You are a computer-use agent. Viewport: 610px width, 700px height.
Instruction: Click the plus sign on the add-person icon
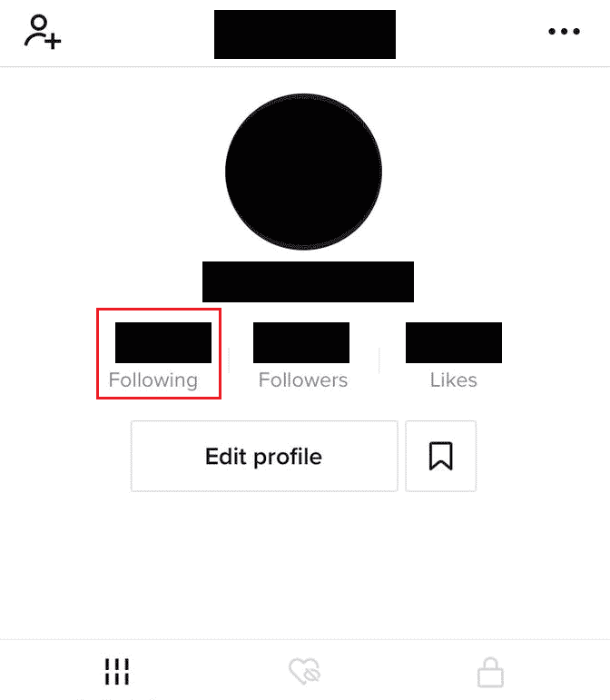click(x=53, y=42)
